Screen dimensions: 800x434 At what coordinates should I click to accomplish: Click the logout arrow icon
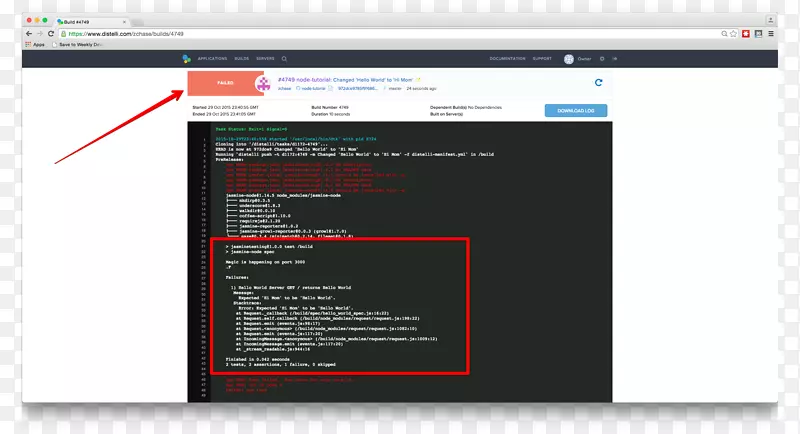614,59
